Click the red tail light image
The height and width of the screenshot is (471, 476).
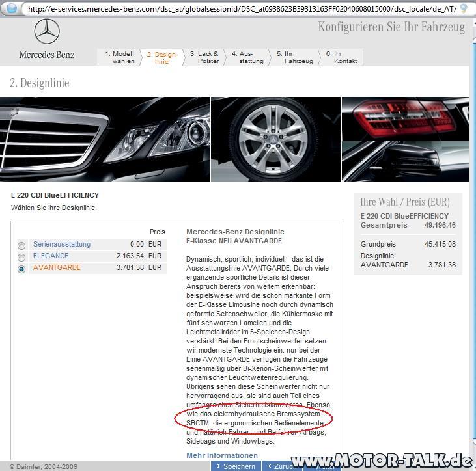pyautogui.click(x=405, y=118)
